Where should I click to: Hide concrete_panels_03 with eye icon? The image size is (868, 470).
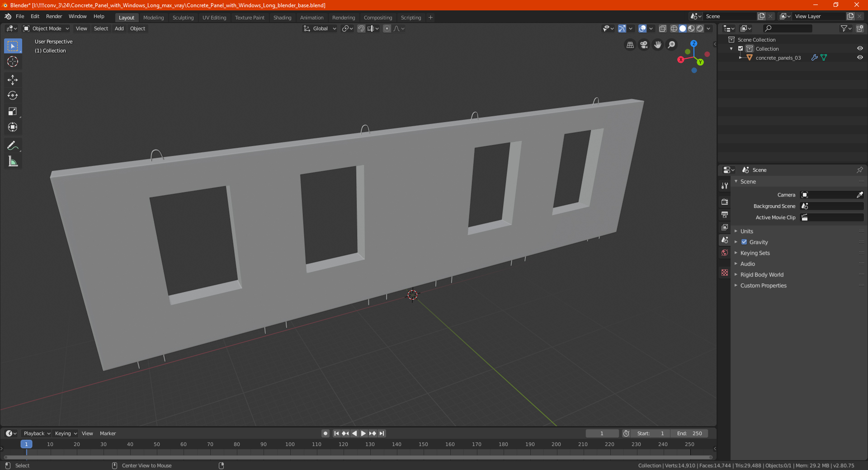coord(859,58)
